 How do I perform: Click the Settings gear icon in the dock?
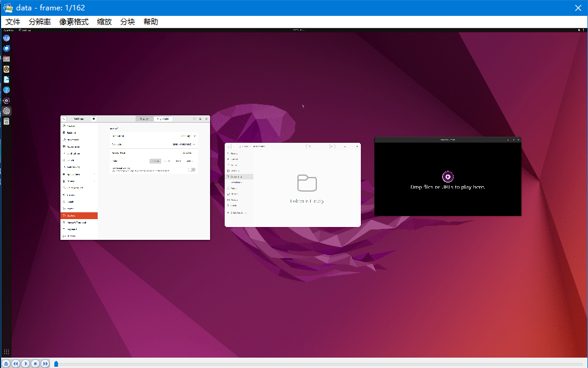pos(6,111)
